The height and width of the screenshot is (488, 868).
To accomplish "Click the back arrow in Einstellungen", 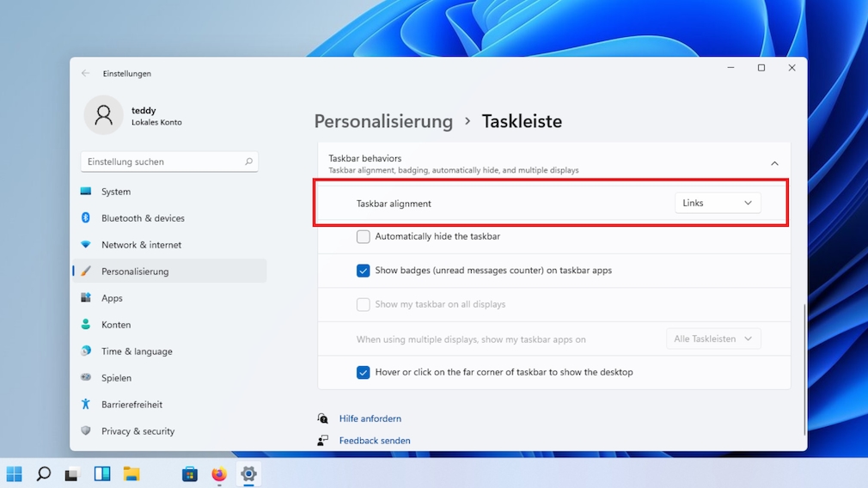I will [85, 73].
